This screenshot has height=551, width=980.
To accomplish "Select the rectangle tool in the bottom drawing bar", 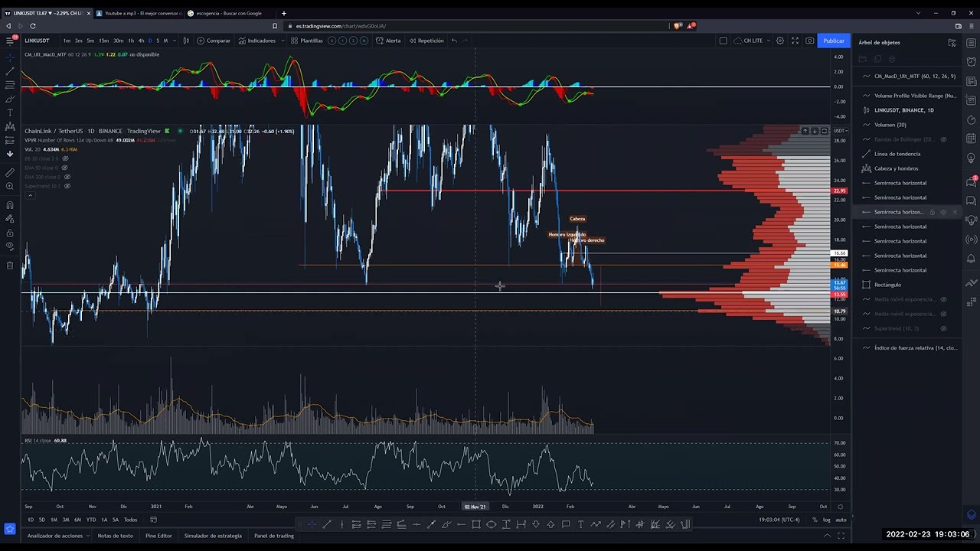I will click(476, 524).
